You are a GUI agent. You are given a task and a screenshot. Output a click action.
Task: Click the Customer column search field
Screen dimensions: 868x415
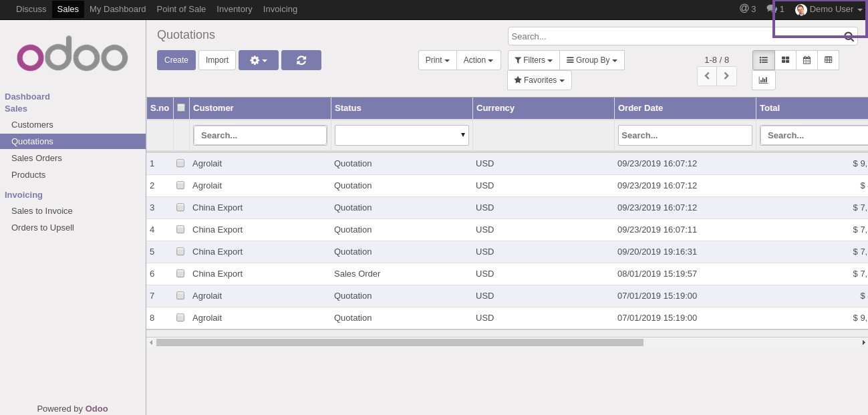[x=260, y=135]
